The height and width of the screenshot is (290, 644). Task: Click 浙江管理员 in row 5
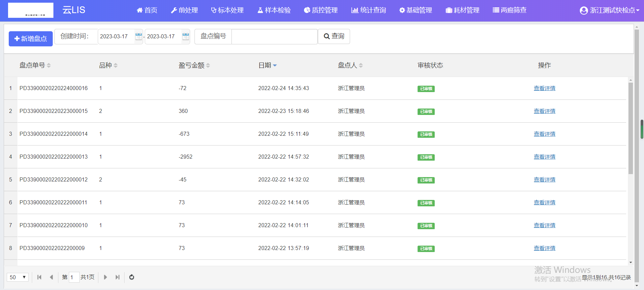351,180
